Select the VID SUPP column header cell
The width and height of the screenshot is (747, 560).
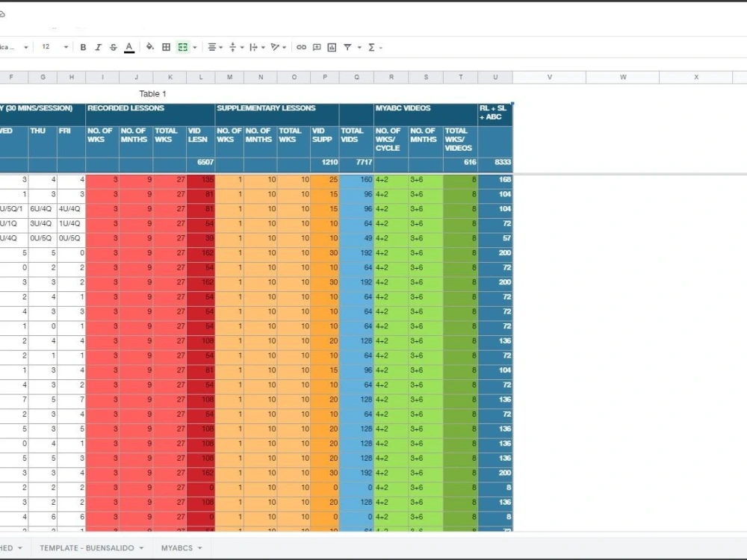coord(325,141)
